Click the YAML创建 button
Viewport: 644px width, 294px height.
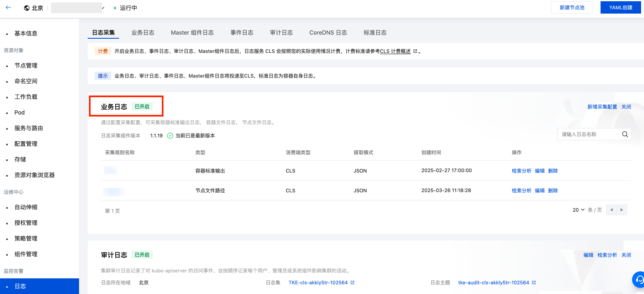click(x=621, y=7)
